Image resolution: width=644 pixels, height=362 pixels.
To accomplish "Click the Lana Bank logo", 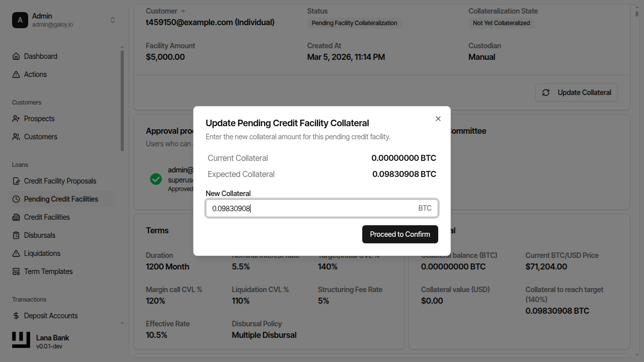I will (x=21, y=340).
